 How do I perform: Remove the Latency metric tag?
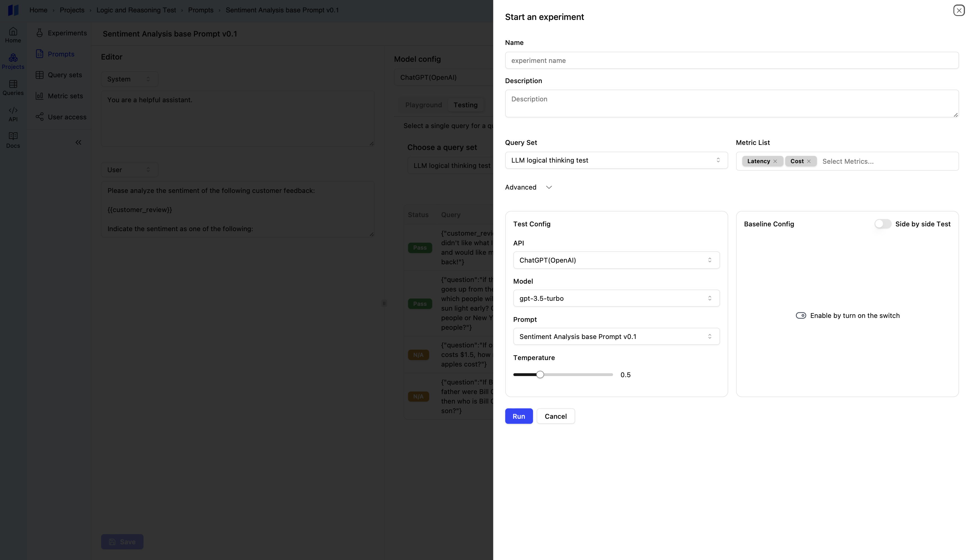[x=775, y=161]
